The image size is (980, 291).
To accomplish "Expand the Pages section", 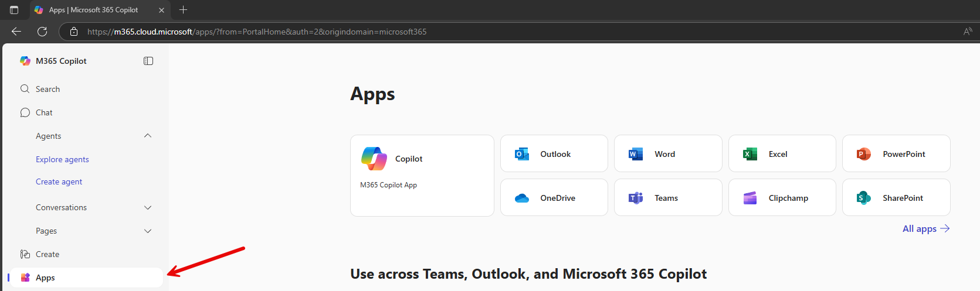I will pyautogui.click(x=148, y=231).
